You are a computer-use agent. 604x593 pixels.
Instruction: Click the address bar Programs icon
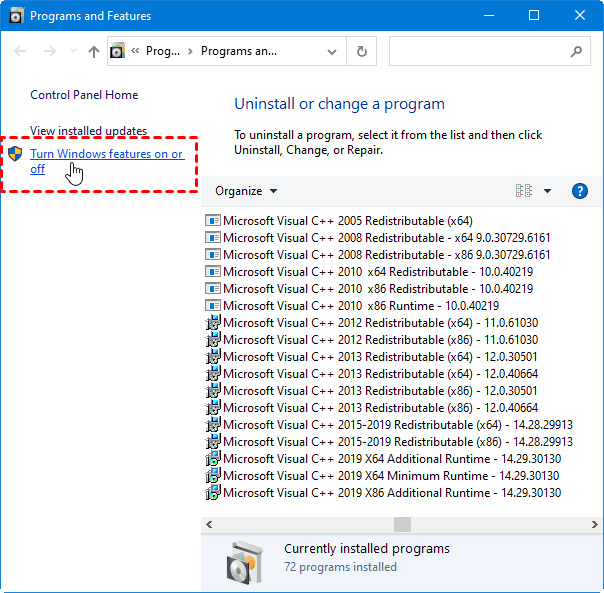117,51
